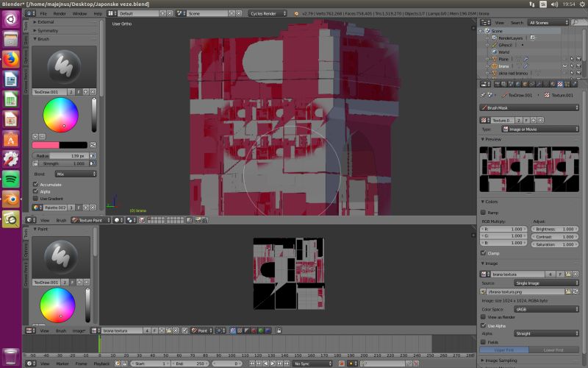
Task: Open the Brush Mask dropdown
Action: click(x=529, y=107)
